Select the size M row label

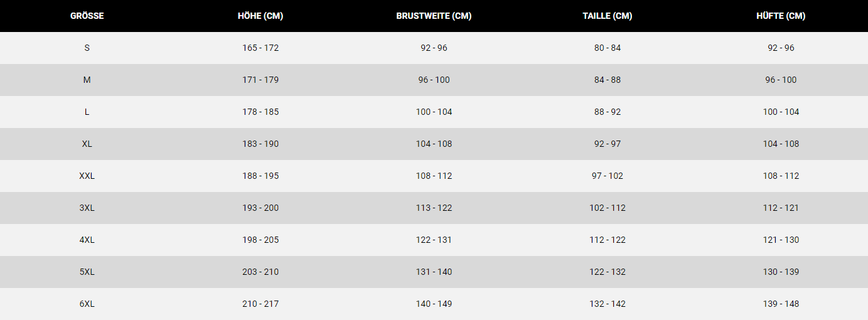87,80
